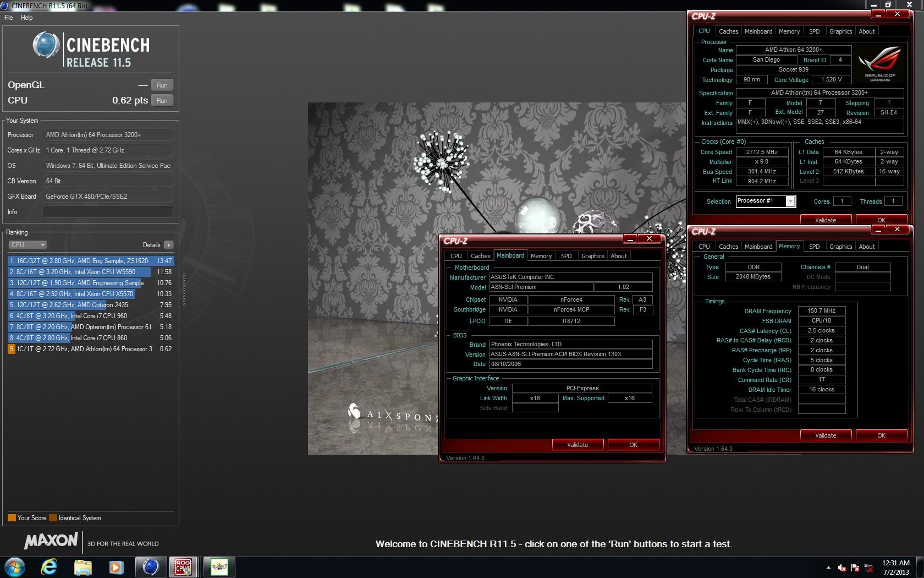Open About tab in top CPU-Z window
This screenshot has width=924, height=578.
[867, 31]
